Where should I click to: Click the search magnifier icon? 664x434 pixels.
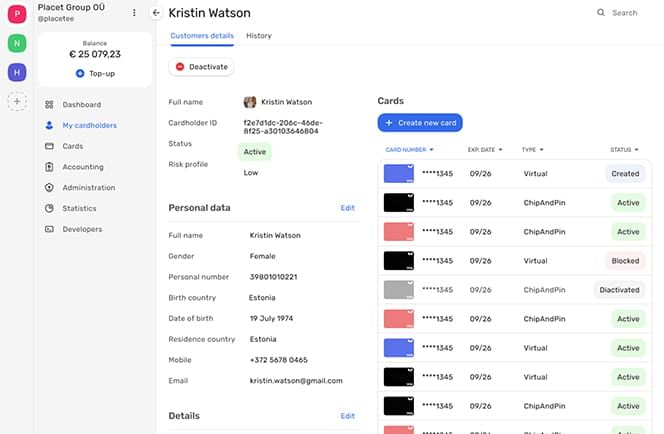pyautogui.click(x=600, y=13)
